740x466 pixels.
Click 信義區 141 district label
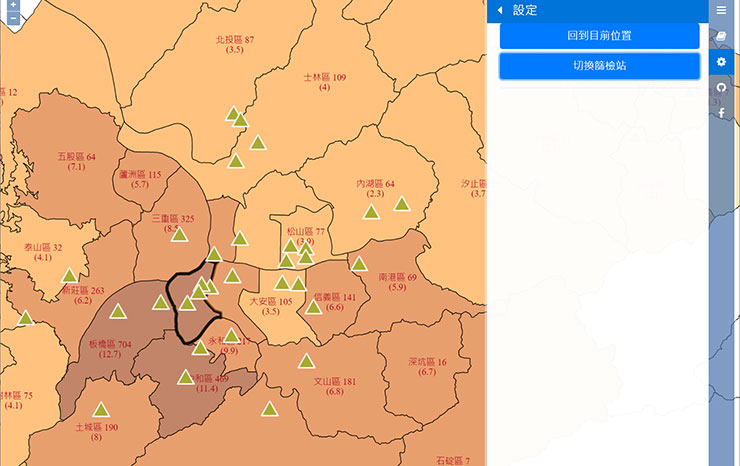click(335, 297)
